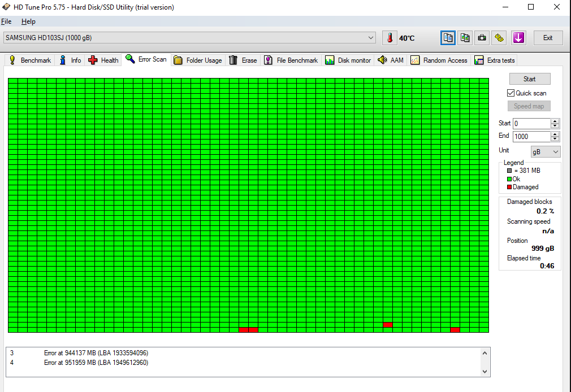Open the Erase tab
This screenshot has width=571, height=392.
point(243,60)
